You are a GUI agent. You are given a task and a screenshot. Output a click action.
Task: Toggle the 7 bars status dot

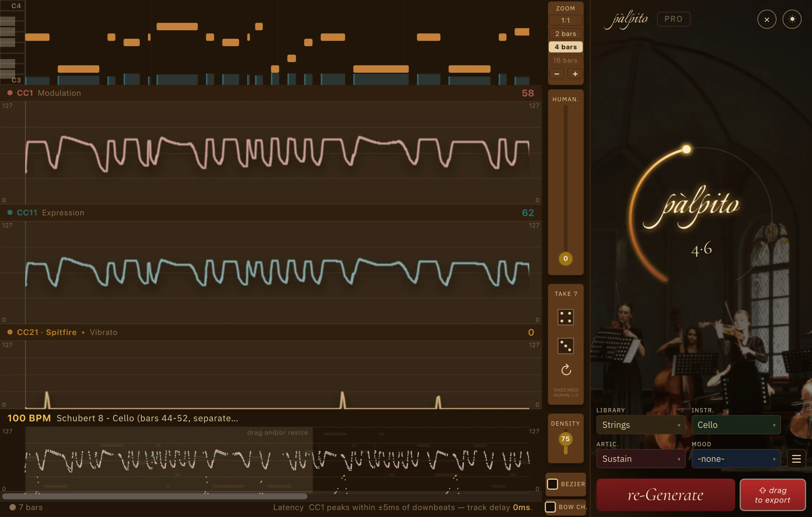pyautogui.click(x=13, y=507)
